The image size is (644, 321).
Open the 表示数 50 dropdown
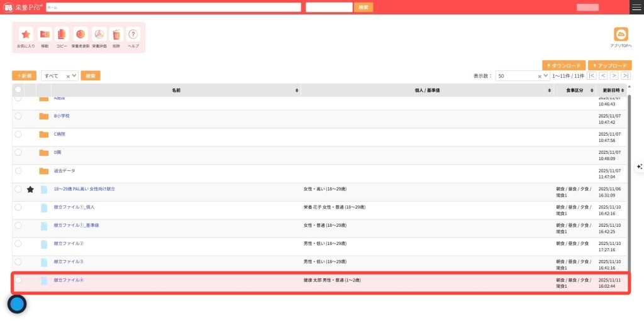click(x=545, y=75)
